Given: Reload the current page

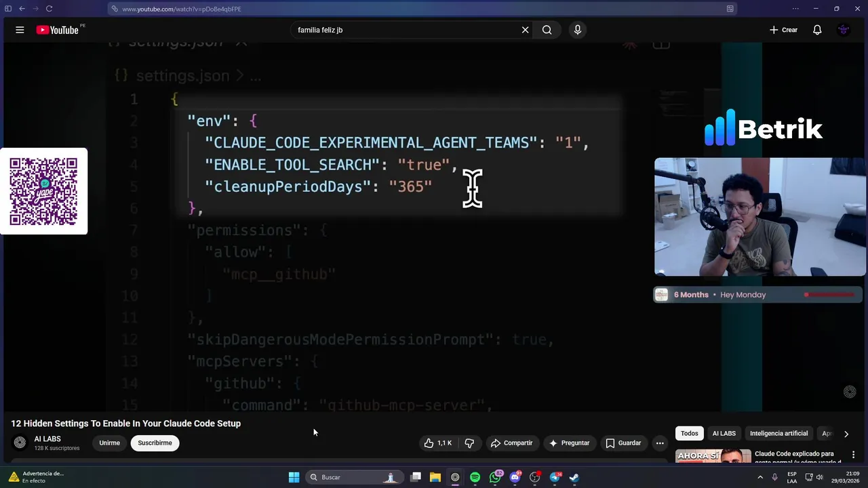Looking at the screenshot, I should coord(50,9).
